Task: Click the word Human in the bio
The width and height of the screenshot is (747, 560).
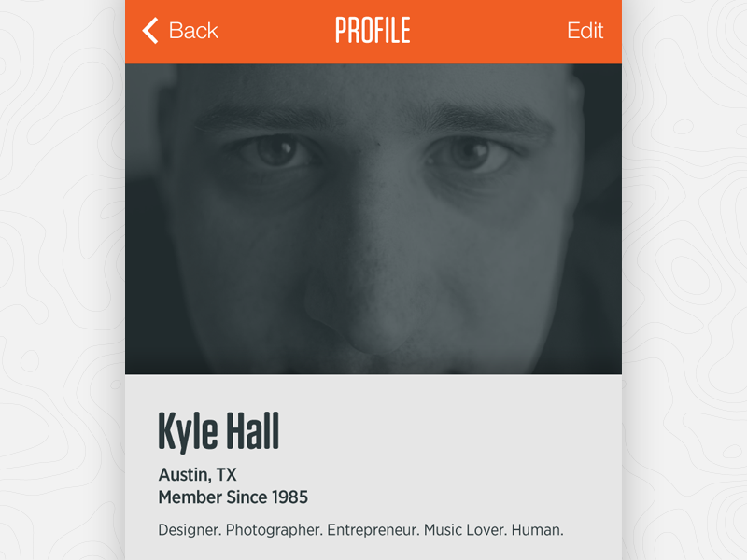Action: point(537,530)
